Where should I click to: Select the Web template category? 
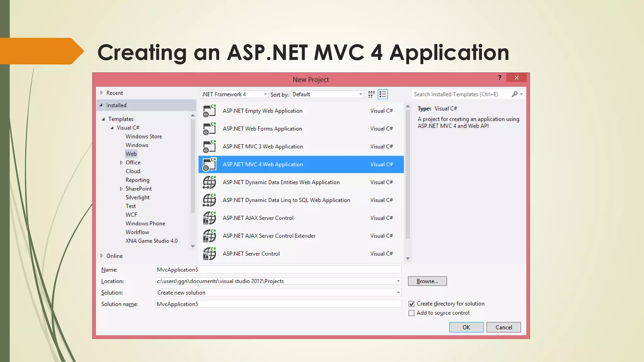[131, 154]
